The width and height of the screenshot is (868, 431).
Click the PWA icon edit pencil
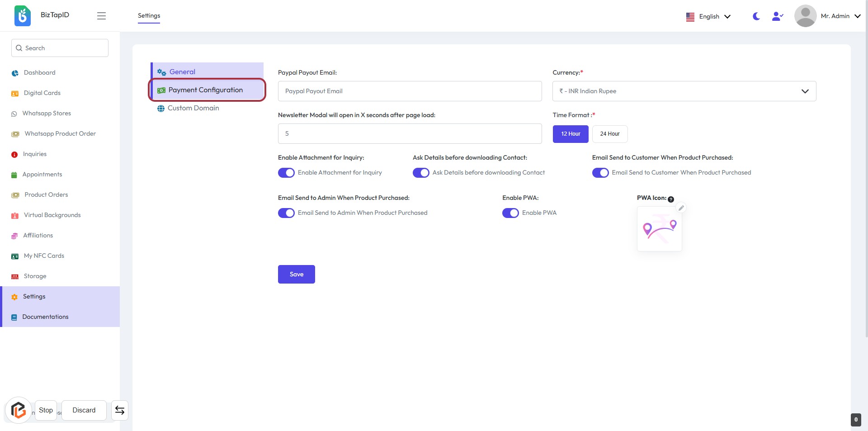[x=681, y=208]
